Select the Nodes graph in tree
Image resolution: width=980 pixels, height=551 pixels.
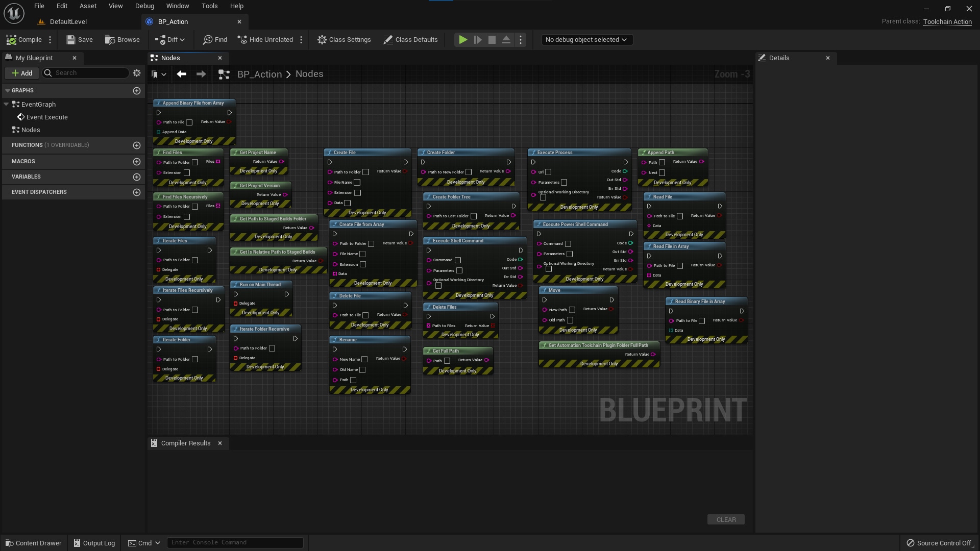pos(31,130)
